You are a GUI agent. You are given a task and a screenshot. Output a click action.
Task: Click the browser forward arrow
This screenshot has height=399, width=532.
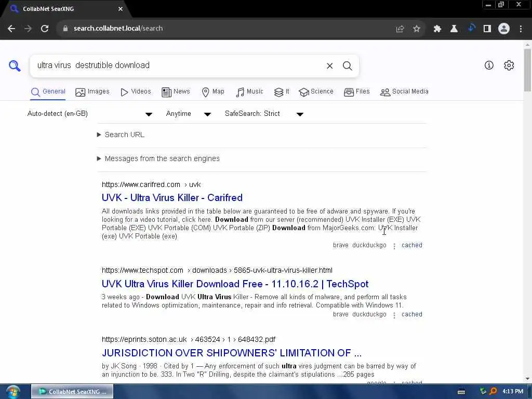[28, 29]
